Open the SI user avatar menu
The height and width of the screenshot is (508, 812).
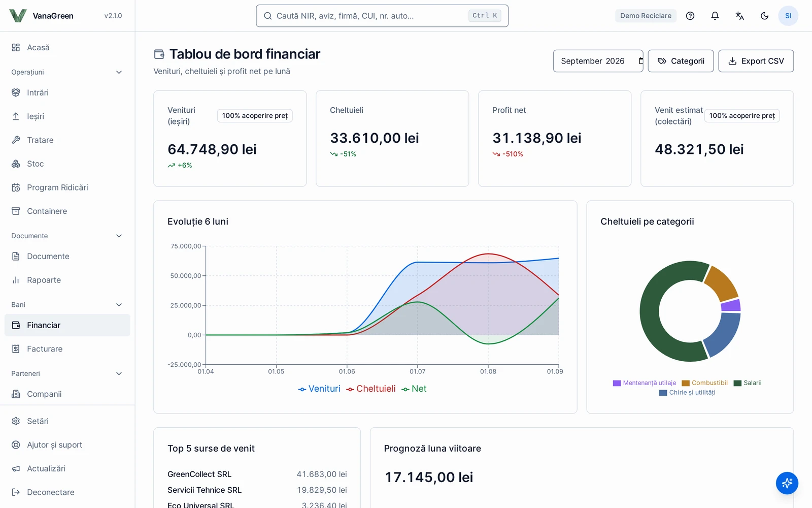[788, 16]
